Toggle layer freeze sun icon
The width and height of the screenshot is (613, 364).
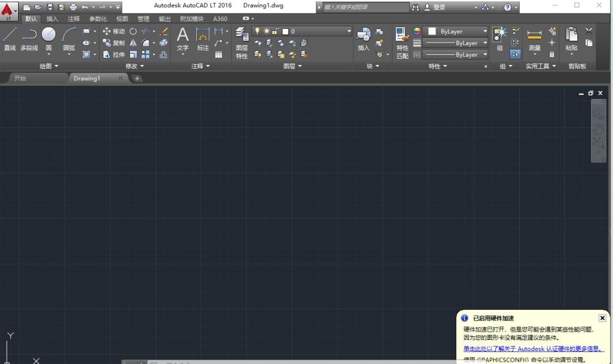266,31
